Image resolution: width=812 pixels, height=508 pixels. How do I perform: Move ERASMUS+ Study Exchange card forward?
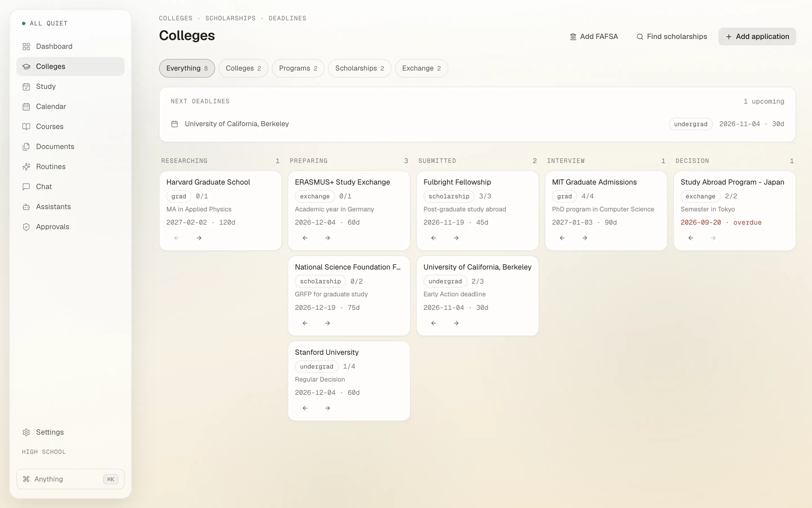coord(328,238)
